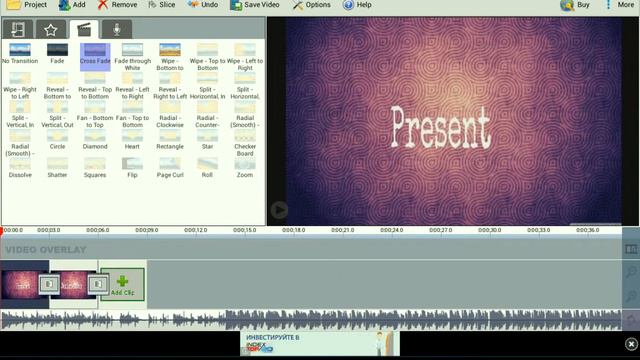Select the Heart transition
640x360 pixels.
(133, 140)
